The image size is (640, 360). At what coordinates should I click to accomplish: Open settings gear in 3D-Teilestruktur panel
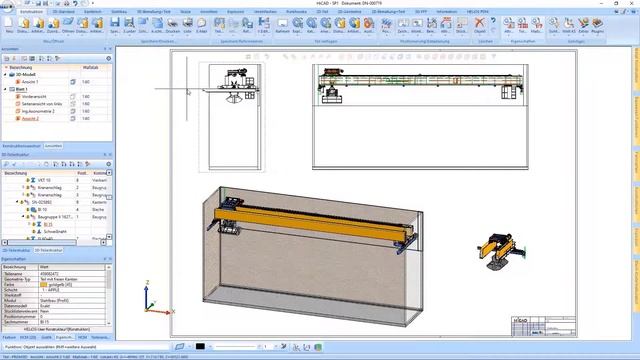[109, 164]
